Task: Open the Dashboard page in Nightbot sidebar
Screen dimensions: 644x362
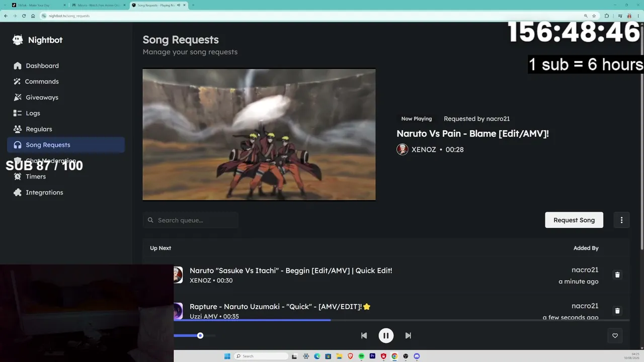Action: (66, 66)
